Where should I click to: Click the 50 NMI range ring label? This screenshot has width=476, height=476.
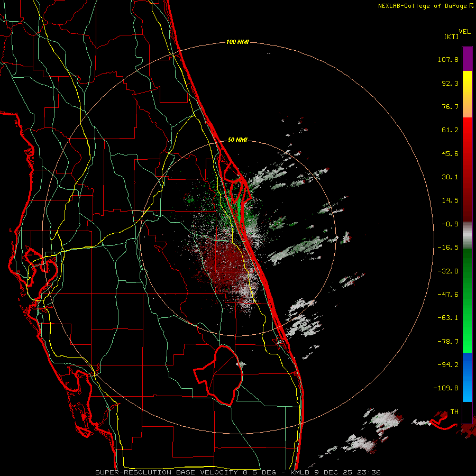click(x=237, y=140)
